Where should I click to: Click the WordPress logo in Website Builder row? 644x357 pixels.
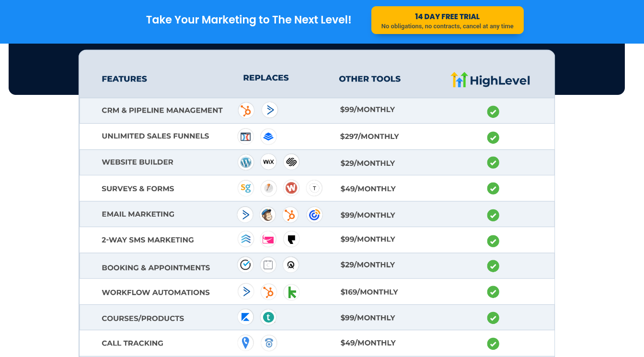pos(246,162)
